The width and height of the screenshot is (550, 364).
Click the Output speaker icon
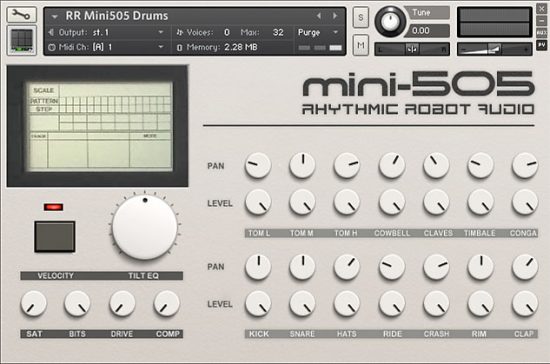pyautogui.click(x=52, y=32)
